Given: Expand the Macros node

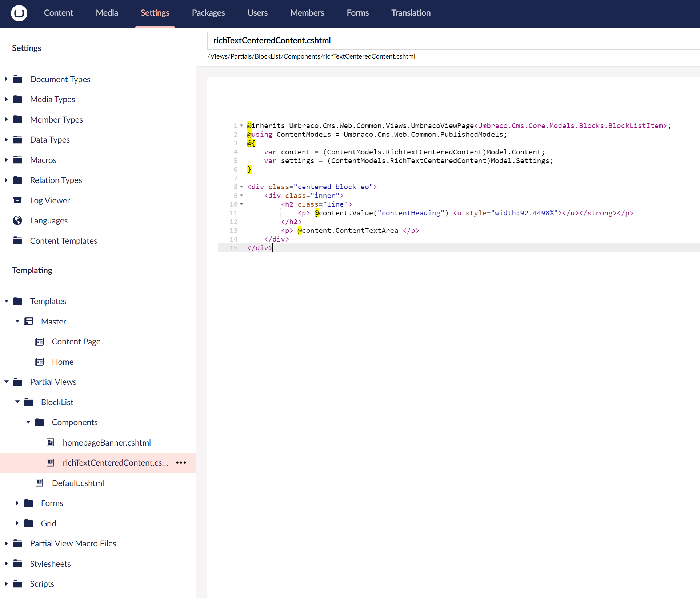Looking at the screenshot, I should point(6,160).
